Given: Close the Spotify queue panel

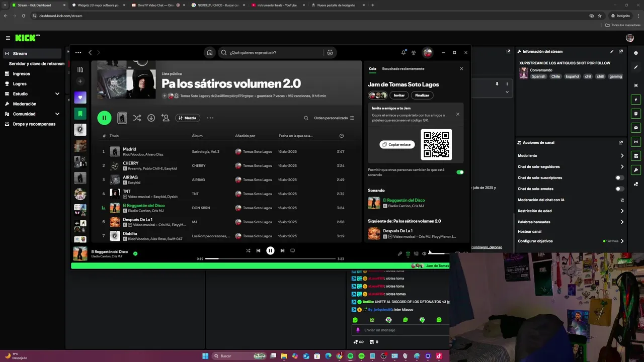Looking at the screenshot, I should pyautogui.click(x=461, y=69).
